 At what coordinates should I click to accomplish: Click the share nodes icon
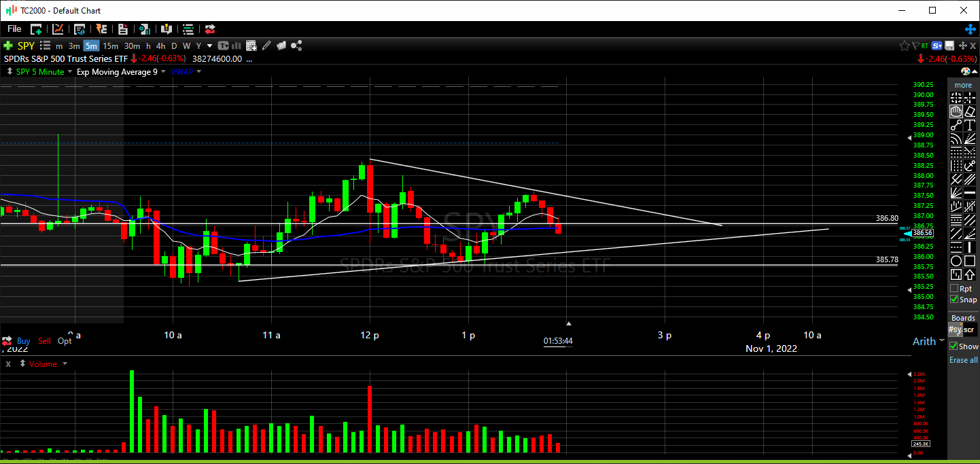click(x=296, y=46)
